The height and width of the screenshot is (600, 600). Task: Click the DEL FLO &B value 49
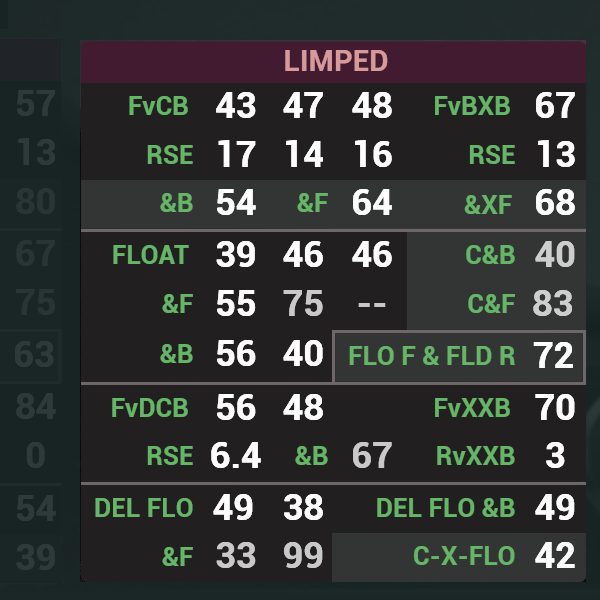pyautogui.click(x=555, y=507)
